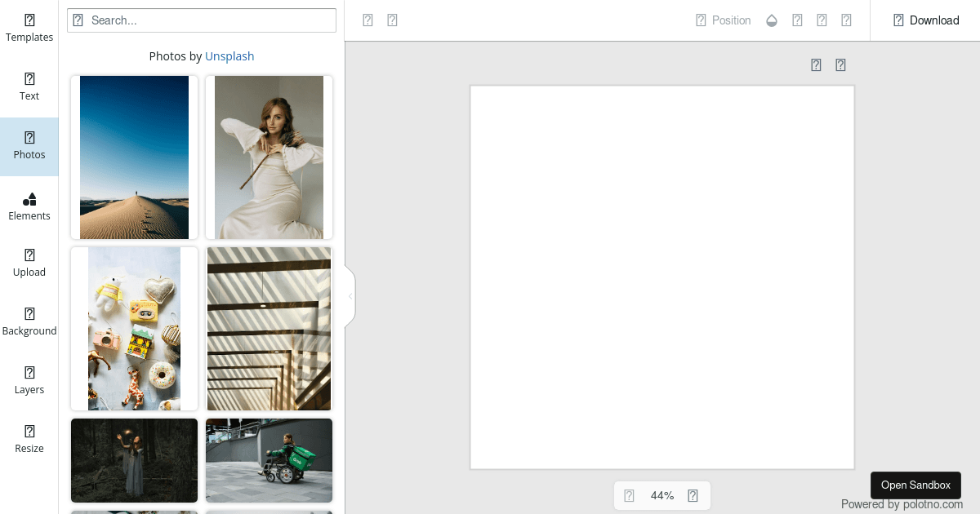The image size is (980, 514).
Task: Click the lock icon right of the opacity droplet
Action: coord(797,20)
